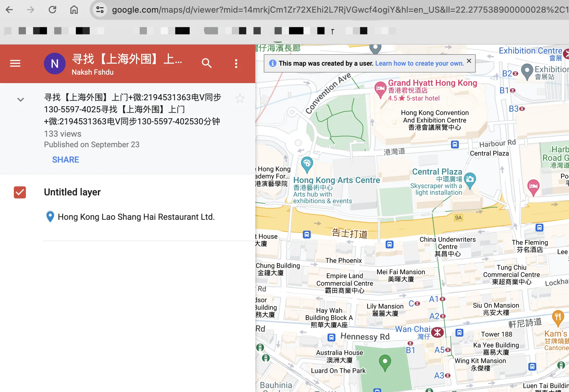Open the three-dot more options menu

(x=236, y=64)
